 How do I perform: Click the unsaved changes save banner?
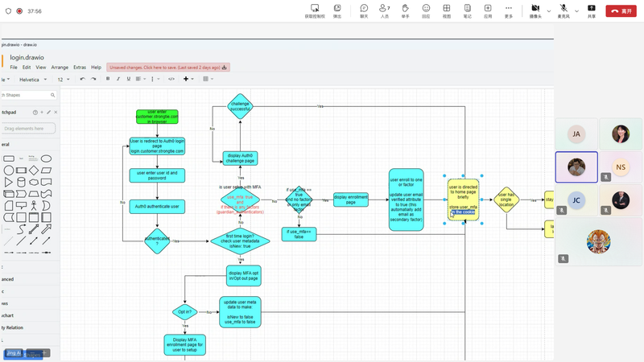point(168,68)
